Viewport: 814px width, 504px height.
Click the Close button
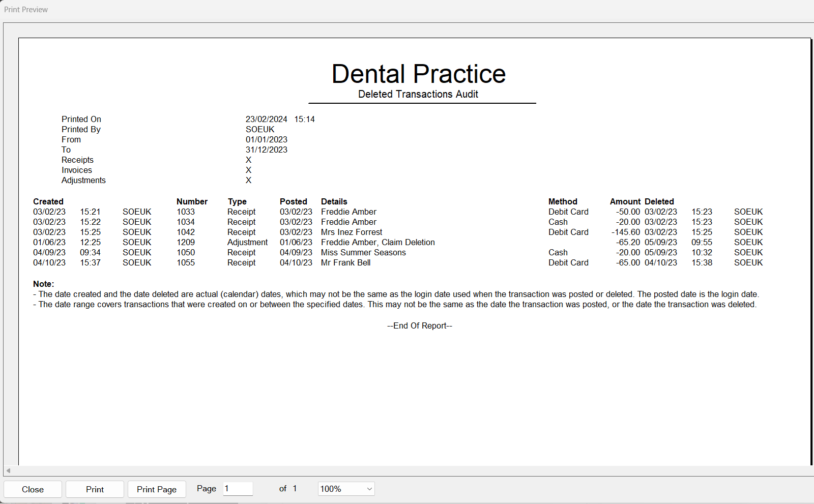(33, 489)
